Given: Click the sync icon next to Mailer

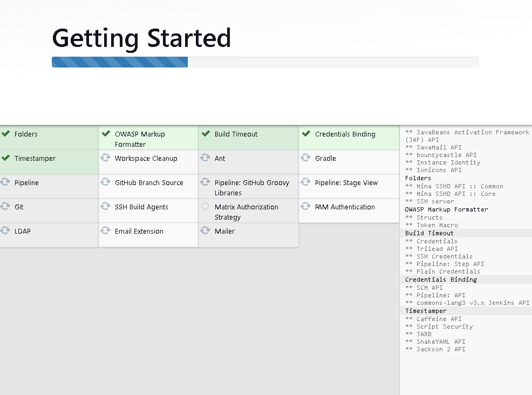Looking at the screenshot, I should (x=205, y=231).
